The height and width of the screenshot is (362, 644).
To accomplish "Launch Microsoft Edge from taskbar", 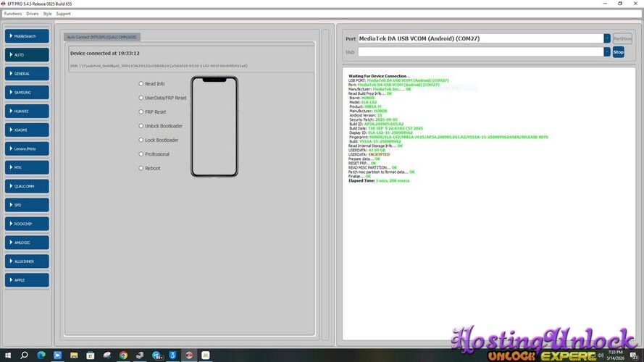I will 41,355.
